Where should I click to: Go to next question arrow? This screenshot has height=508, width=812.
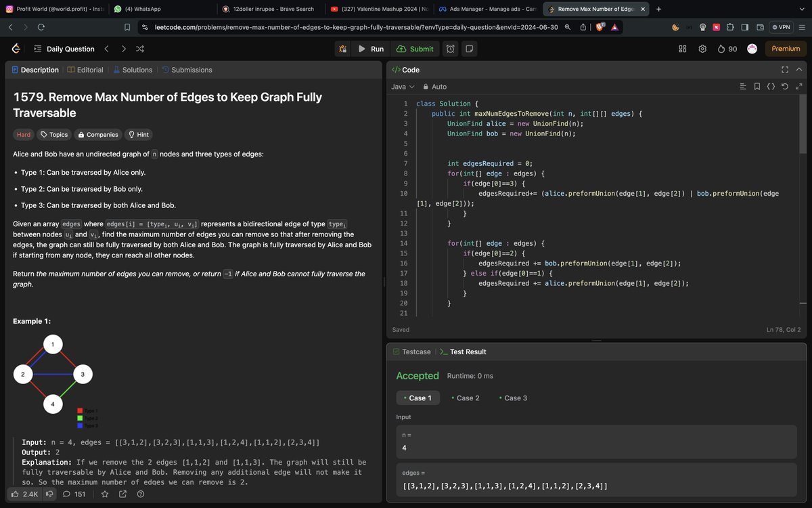124,49
